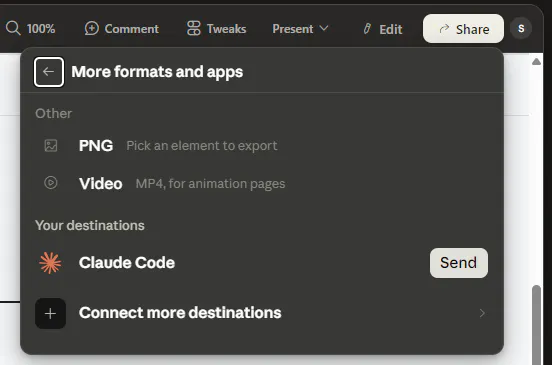The width and height of the screenshot is (552, 365).
Task: Open the Present dropdown
Action: click(300, 29)
